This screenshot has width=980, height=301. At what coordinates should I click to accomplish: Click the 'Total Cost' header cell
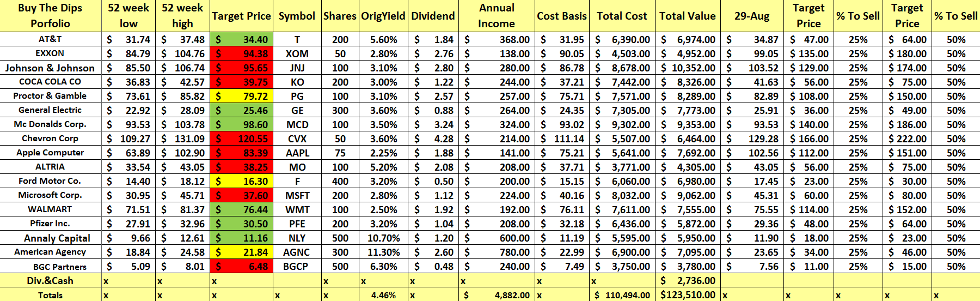coord(622,16)
